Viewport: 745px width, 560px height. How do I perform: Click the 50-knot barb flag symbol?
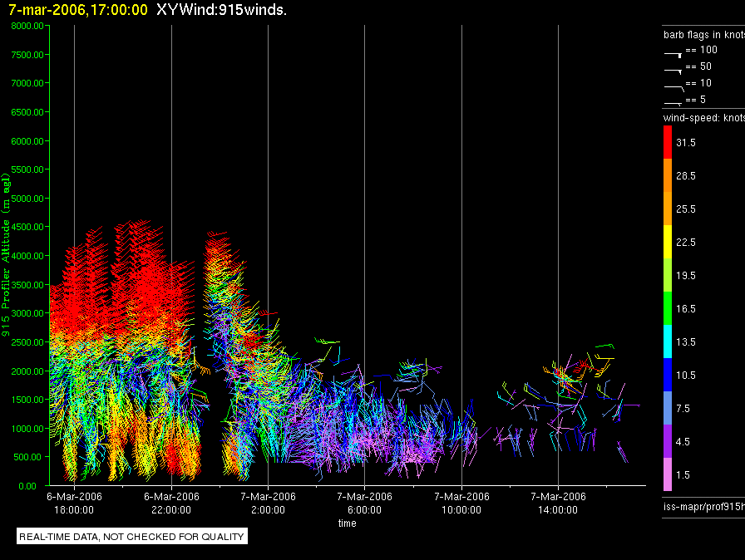(x=673, y=71)
